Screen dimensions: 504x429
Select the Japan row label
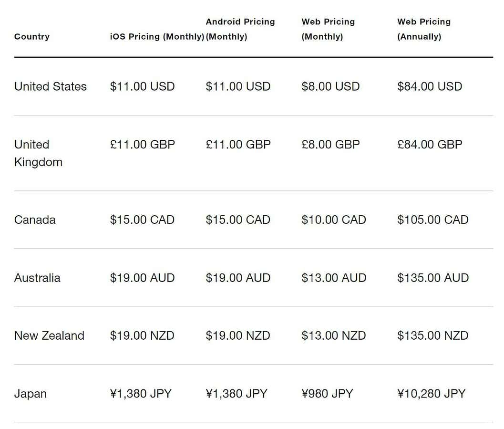tap(31, 394)
